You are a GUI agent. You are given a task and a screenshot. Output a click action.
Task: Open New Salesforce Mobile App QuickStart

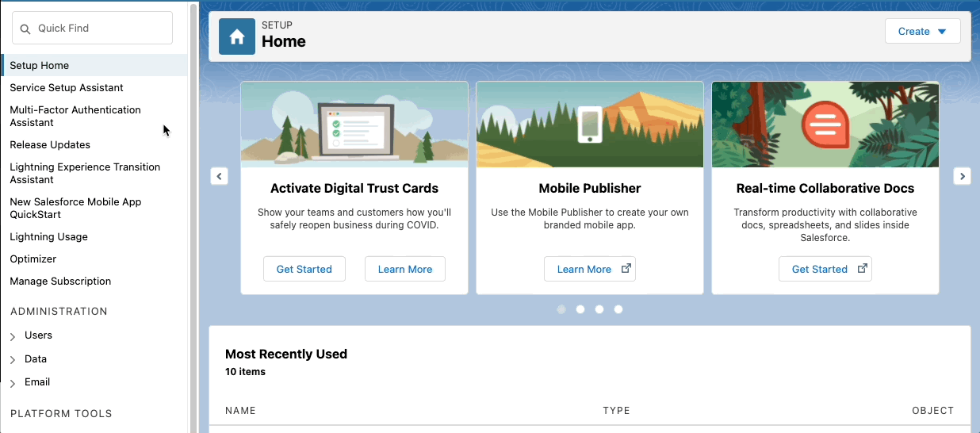[x=75, y=208]
